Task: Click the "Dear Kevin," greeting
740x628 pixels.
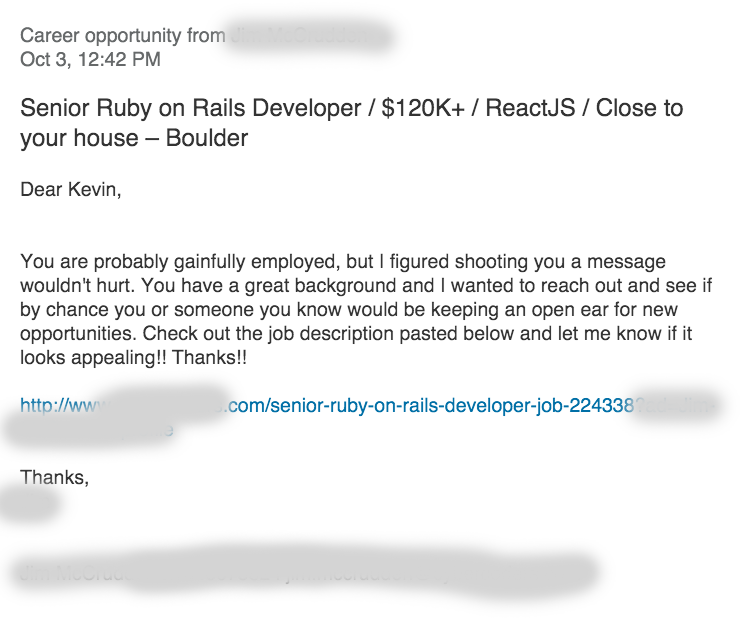Action: [x=71, y=190]
